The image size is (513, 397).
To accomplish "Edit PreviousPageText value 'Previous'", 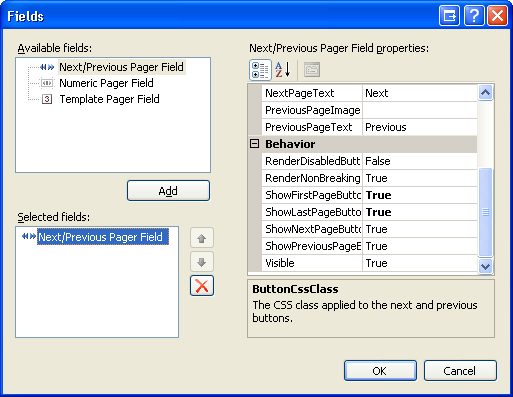I will coord(420,127).
